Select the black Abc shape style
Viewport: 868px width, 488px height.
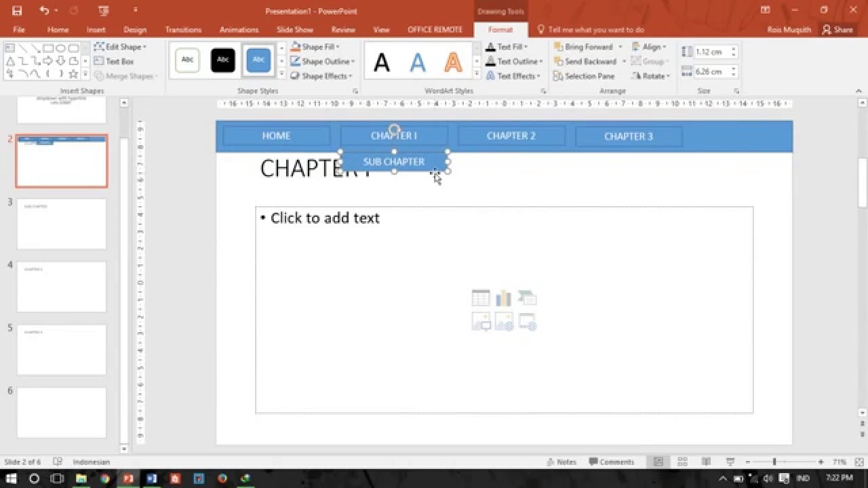(223, 60)
